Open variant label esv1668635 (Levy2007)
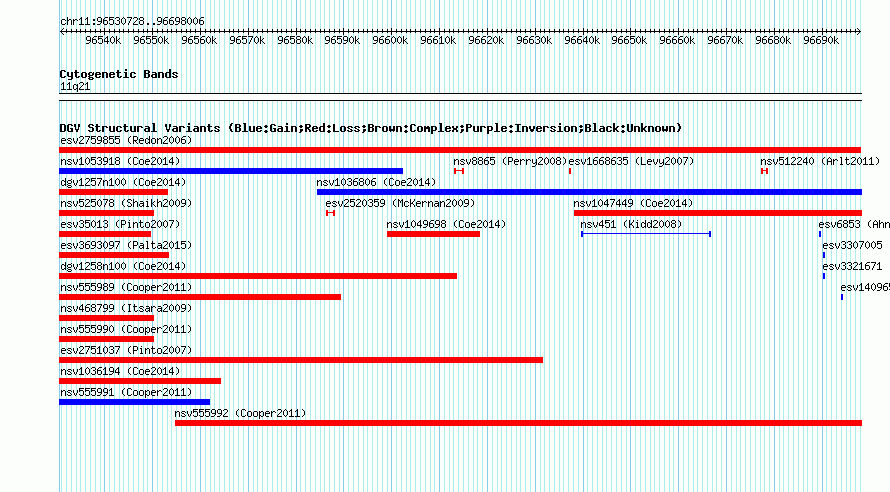The height and width of the screenshot is (492, 890). coord(631,161)
